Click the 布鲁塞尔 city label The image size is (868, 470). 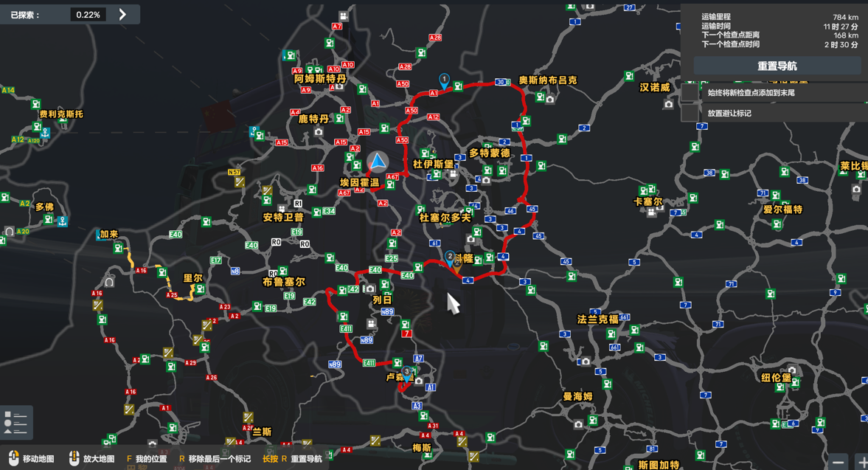tap(284, 282)
